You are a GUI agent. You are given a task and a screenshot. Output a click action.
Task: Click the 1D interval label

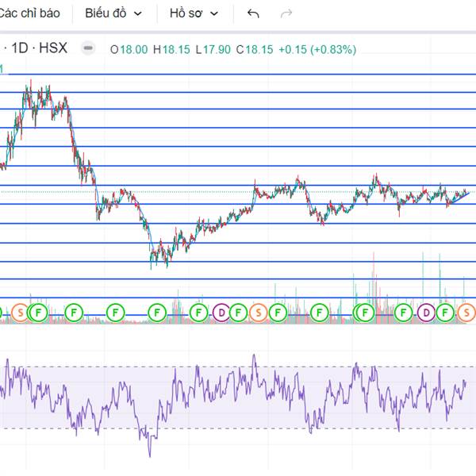pos(20,48)
